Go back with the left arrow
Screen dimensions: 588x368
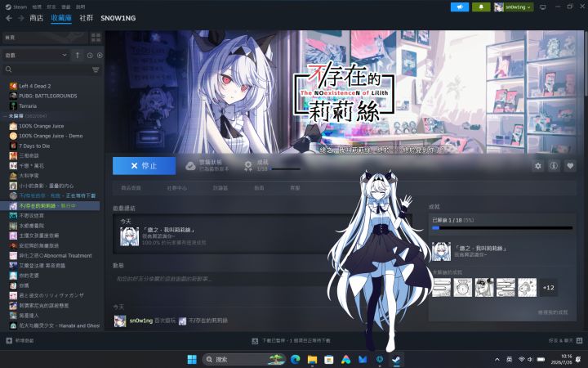9,18
